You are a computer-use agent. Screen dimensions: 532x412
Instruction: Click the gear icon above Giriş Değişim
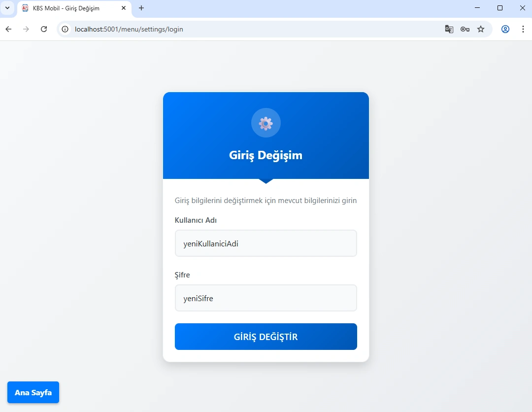tap(266, 123)
